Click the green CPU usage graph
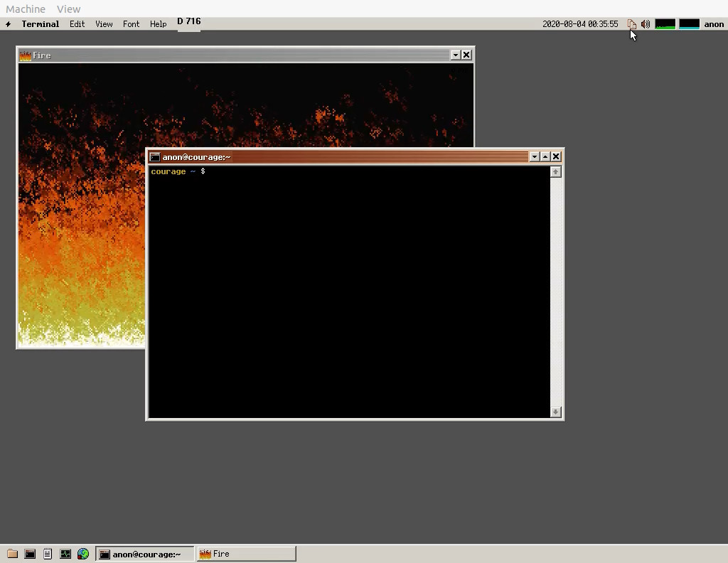The height and width of the screenshot is (563, 728). coord(665,24)
